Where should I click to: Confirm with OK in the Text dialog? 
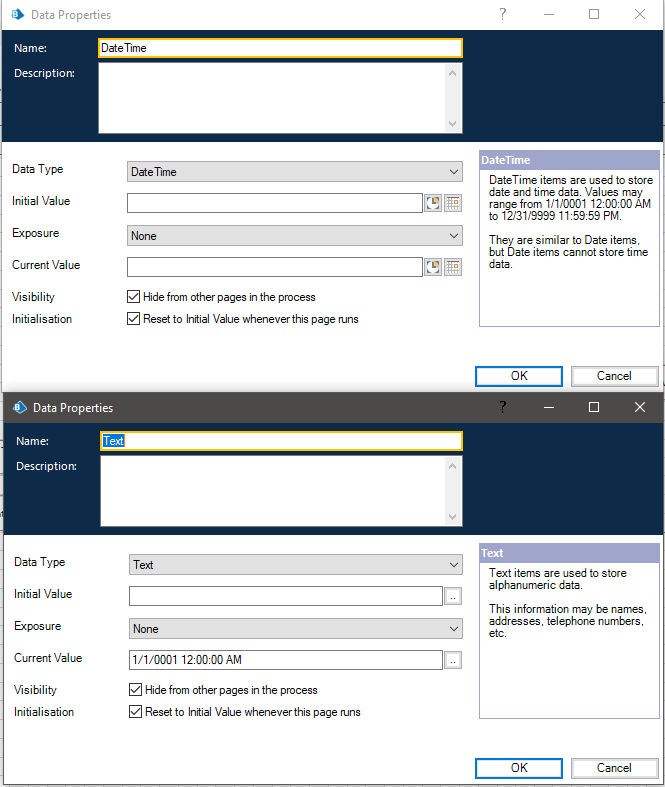[x=519, y=768]
